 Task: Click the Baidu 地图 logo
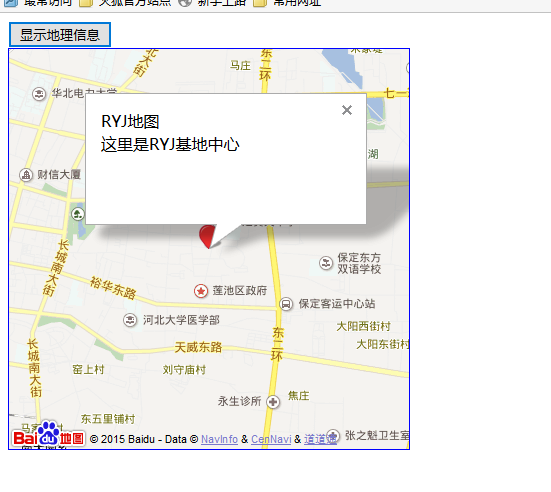pyautogui.click(x=48, y=434)
